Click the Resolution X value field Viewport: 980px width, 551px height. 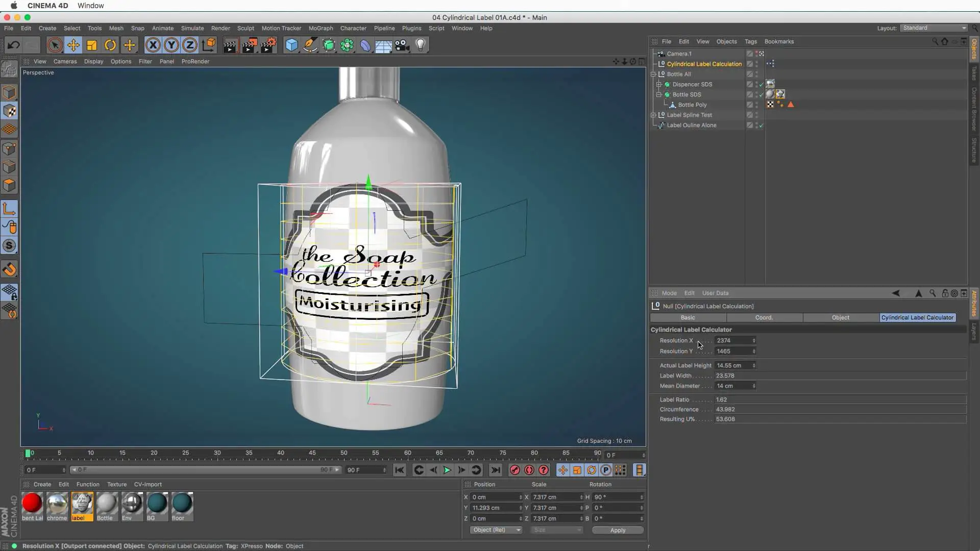click(x=732, y=340)
